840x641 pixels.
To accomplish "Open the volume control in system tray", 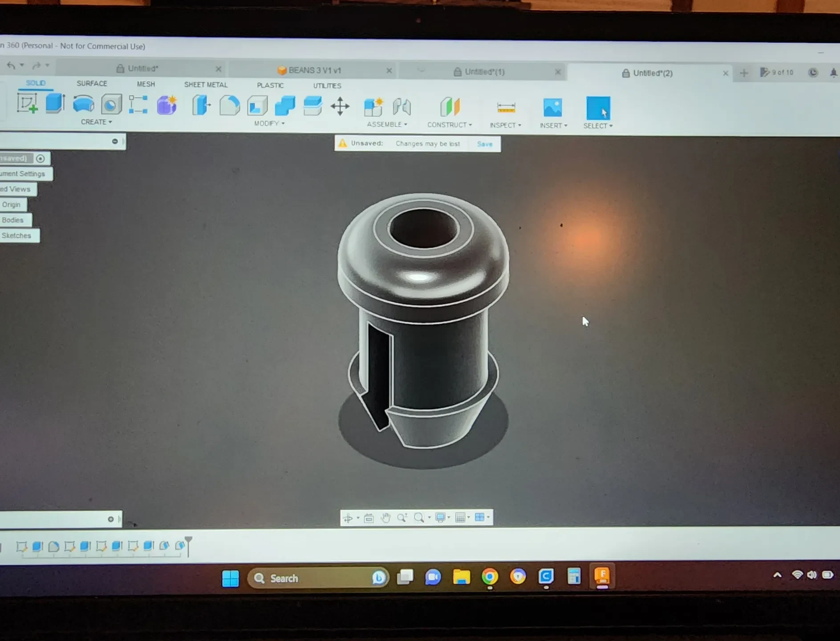I will pyautogui.click(x=812, y=575).
